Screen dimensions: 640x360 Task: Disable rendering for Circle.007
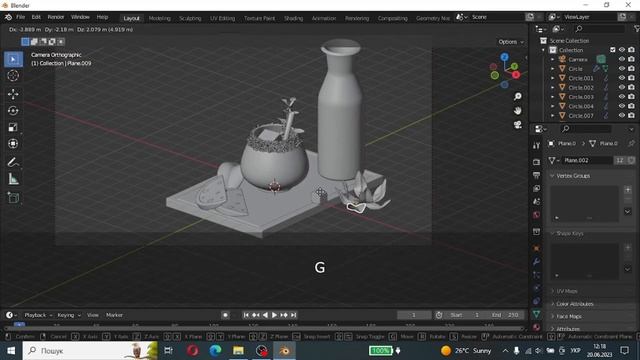click(x=631, y=116)
